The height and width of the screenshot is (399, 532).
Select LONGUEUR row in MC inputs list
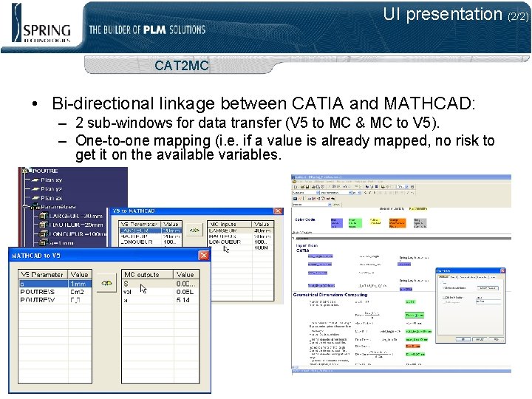(240, 242)
